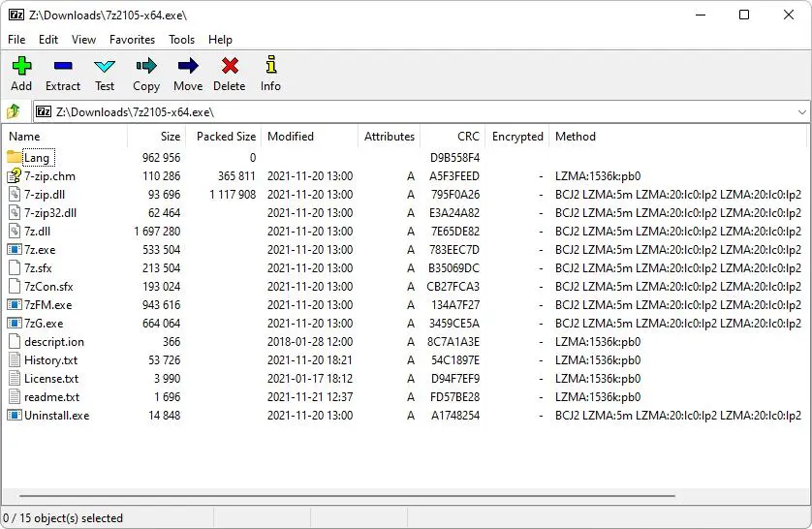This screenshot has width=812, height=529.
Task: Click CRC value 3459CE5A
Action: tap(454, 324)
